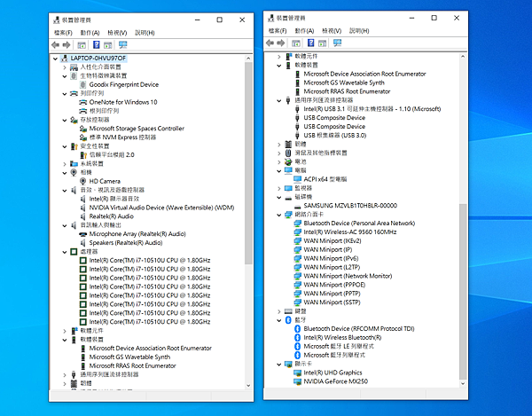Click properties pane icon in right toolbar
This screenshot has height=416, width=532.
point(323,43)
